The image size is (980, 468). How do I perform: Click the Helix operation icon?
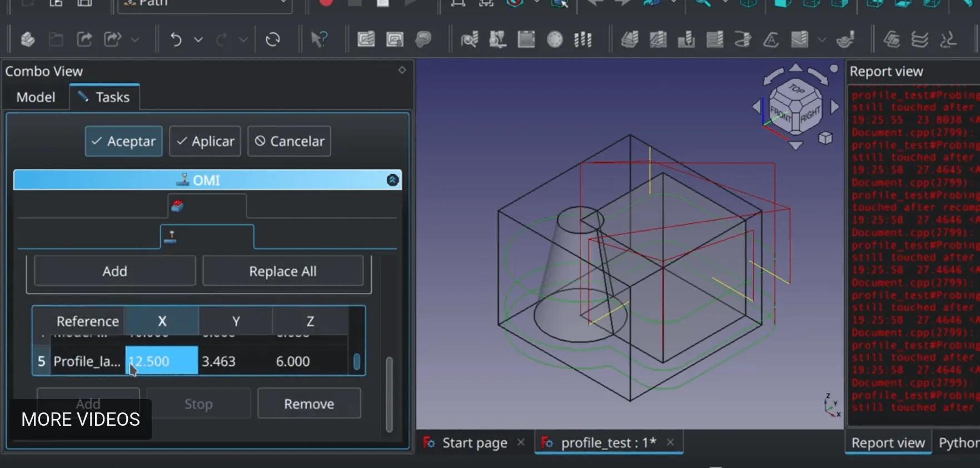tap(743, 39)
